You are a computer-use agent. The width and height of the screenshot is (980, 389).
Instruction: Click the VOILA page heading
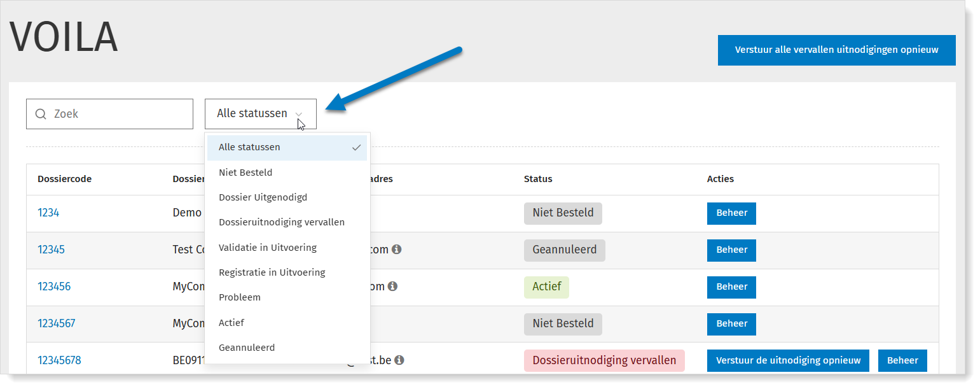tap(64, 37)
